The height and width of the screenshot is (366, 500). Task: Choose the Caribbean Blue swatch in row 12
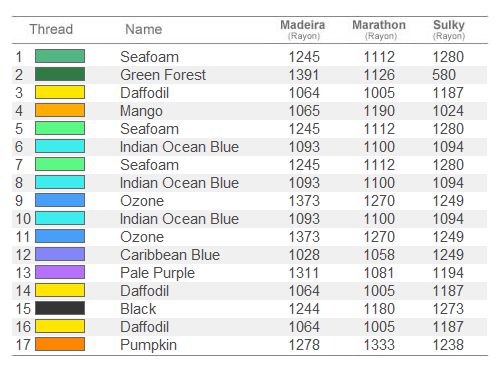pos(60,254)
